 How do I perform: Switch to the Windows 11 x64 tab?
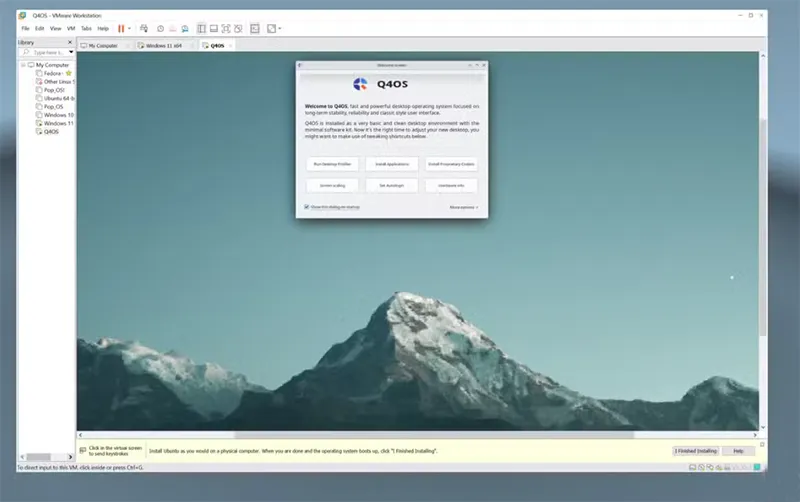(x=163, y=45)
